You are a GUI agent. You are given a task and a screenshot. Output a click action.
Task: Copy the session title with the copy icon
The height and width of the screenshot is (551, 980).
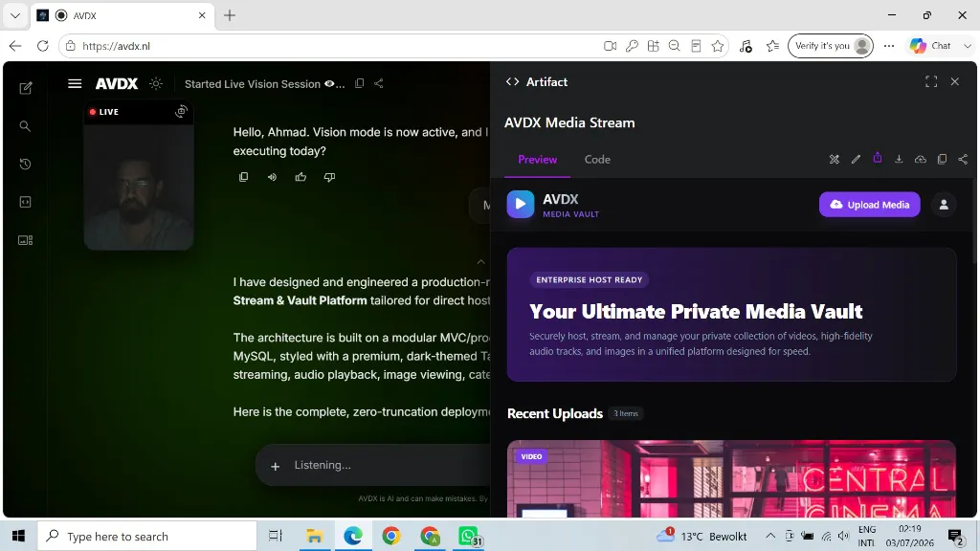pyautogui.click(x=360, y=83)
